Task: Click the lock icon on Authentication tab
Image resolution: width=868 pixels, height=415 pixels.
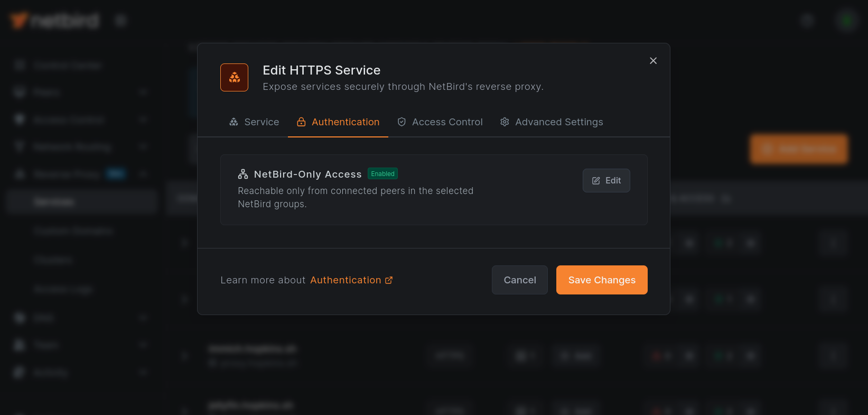Action: [x=301, y=122]
